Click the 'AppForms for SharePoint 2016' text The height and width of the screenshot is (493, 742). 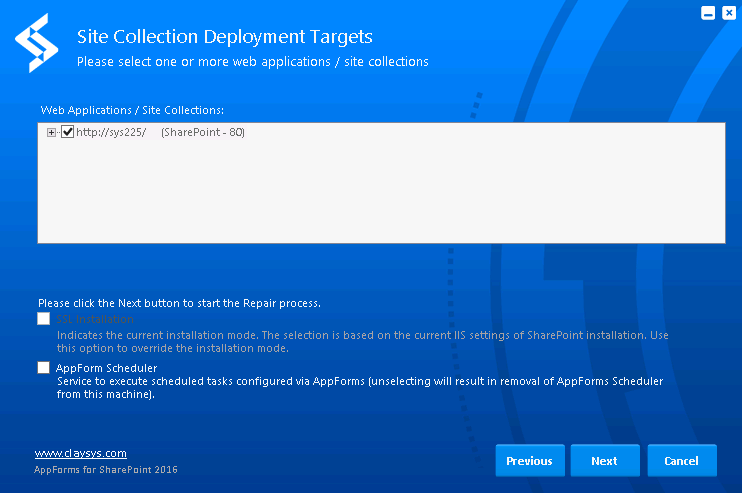point(106,470)
